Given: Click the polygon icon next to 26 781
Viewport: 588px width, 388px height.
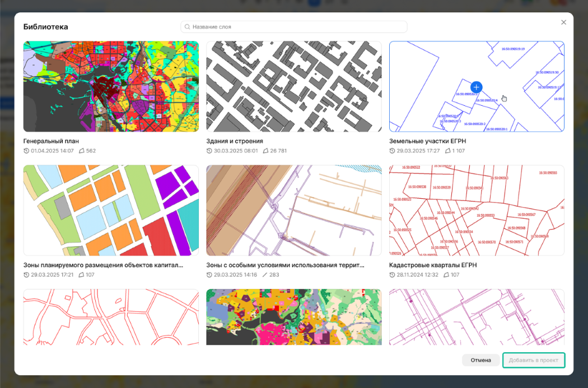Looking at the screenshot, I should coord(265,151).
